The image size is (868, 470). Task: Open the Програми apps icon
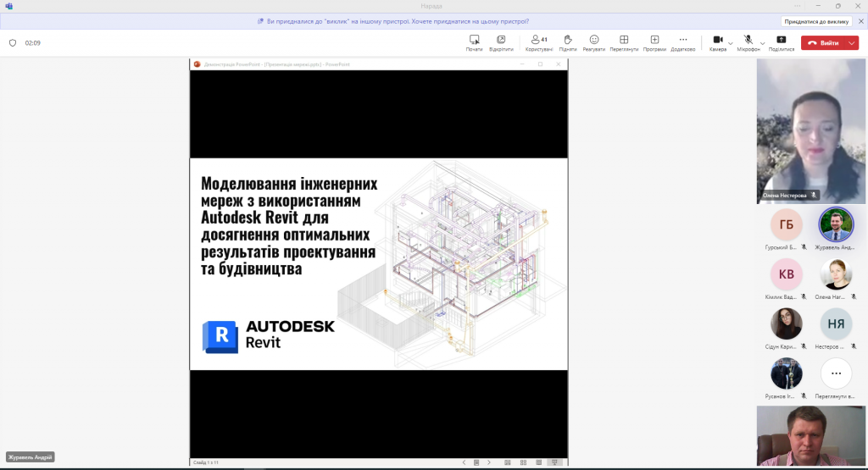tap(654, 40)
